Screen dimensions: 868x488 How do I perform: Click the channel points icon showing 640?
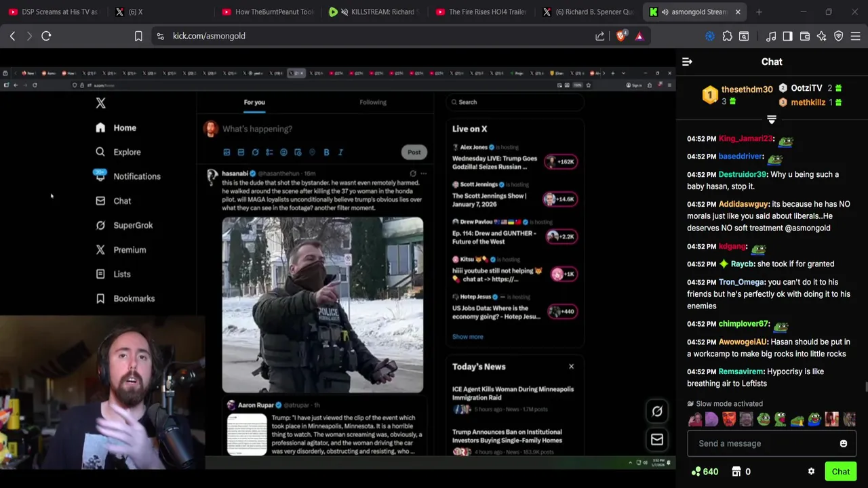[x=696, y=472]
